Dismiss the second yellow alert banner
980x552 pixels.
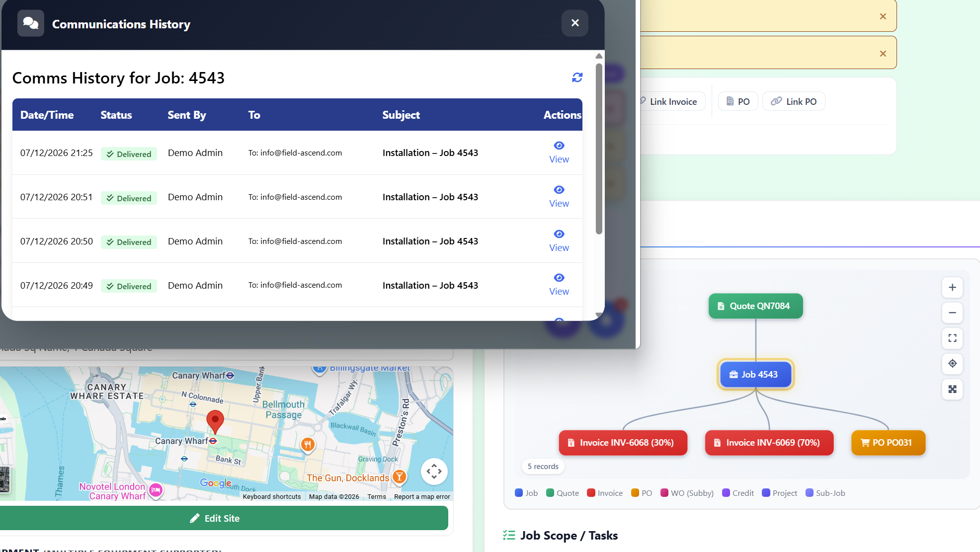click(883, 54)
